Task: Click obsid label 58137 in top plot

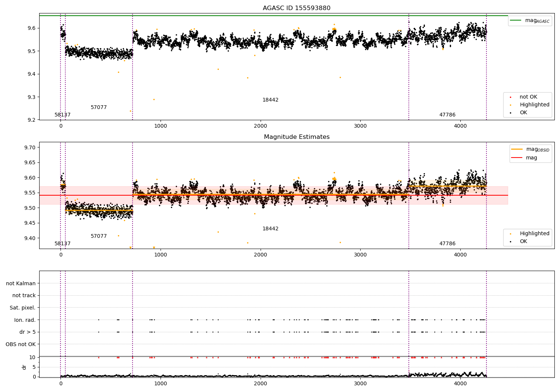Action: point(62,115)
